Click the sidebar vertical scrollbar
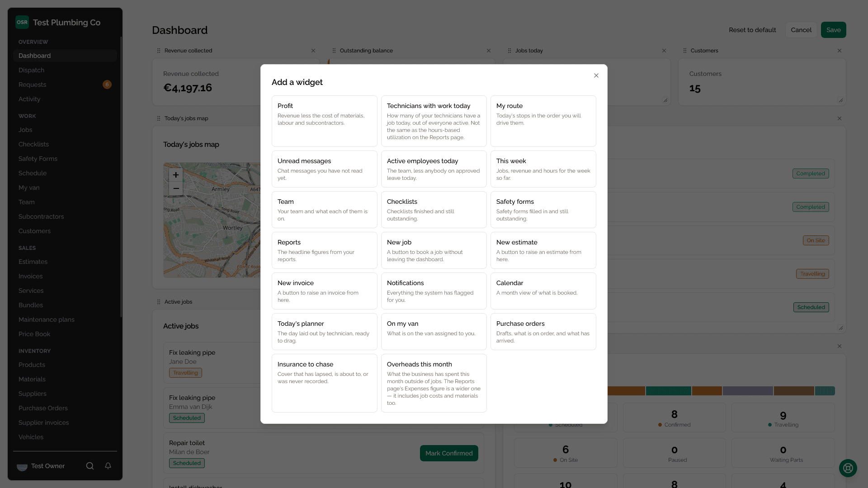 coord(121,176)
